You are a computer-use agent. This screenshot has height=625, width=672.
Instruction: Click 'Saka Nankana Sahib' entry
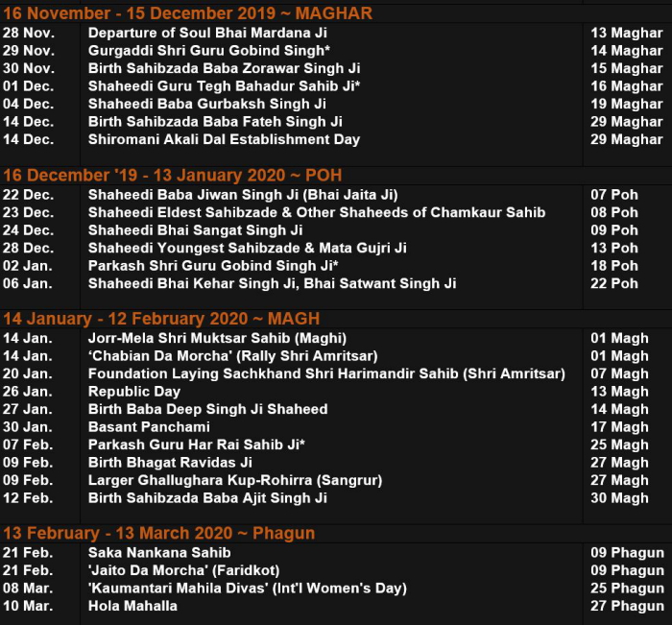tap(159, 553)
